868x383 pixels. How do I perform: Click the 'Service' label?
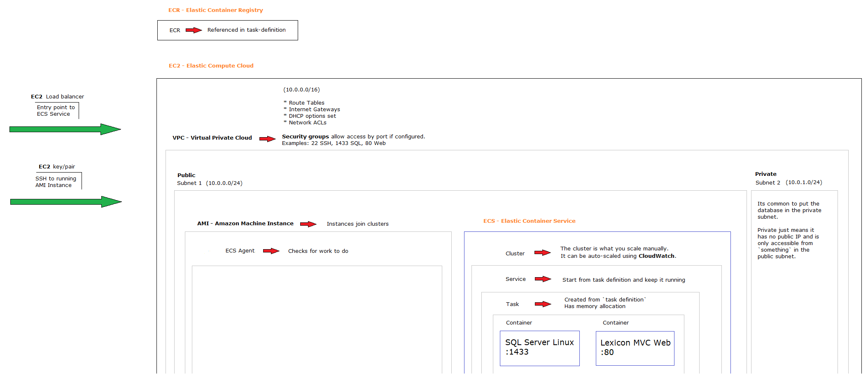pos(516,279)
